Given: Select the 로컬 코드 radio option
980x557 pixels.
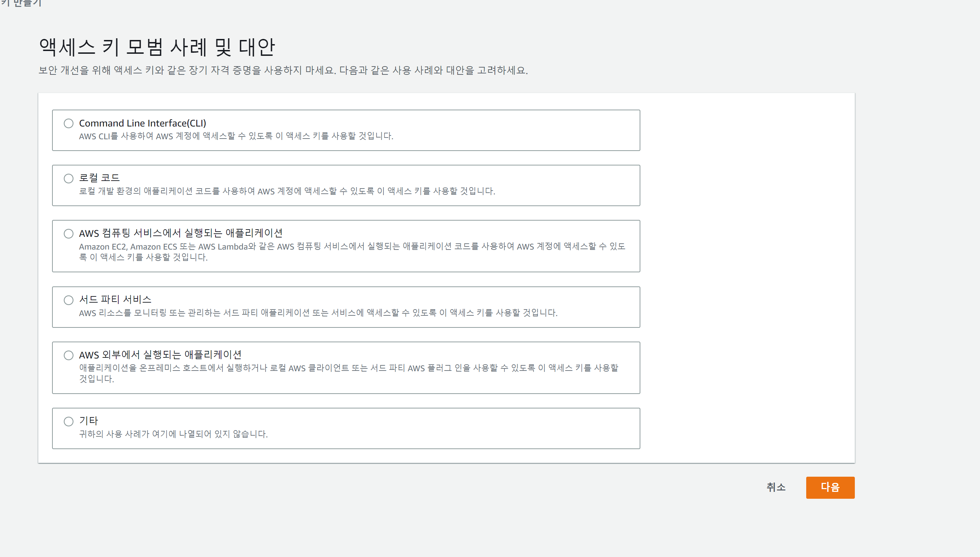Looking at the screenshot, I should coord(69,178).
